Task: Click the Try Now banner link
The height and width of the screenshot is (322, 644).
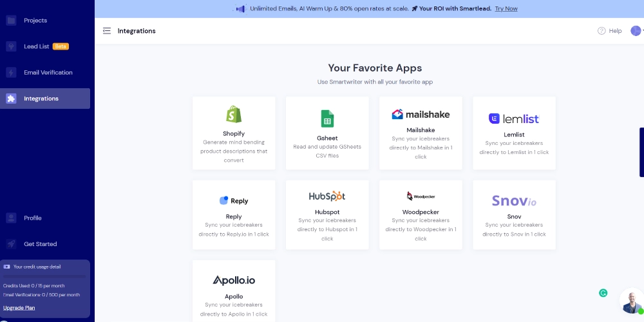Action: coord(506,9)
